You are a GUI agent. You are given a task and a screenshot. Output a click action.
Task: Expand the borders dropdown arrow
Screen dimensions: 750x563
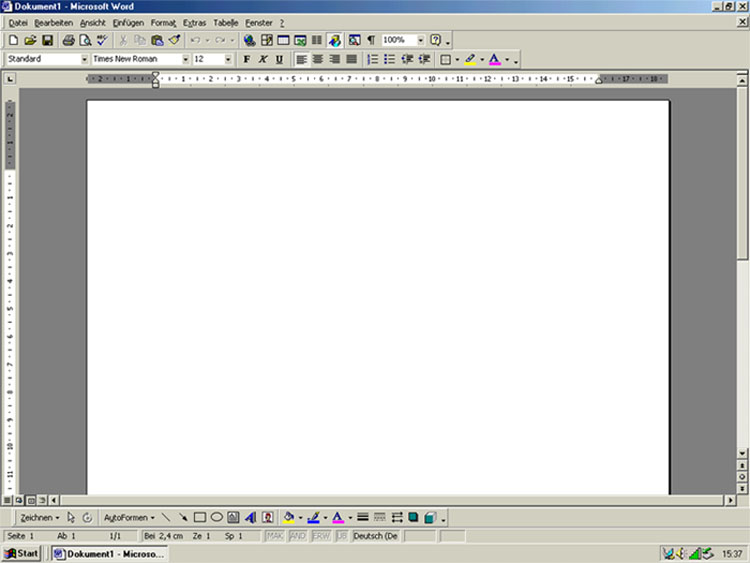pyautogui.click(x=457, y=59)
